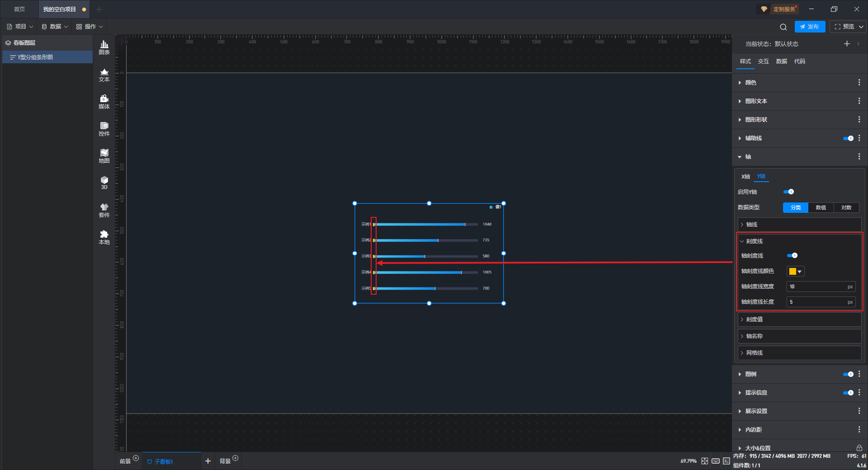Viewport: 868px width, 470px height.
Task: Open more options for 内边距 section
Action: [859, 430]
